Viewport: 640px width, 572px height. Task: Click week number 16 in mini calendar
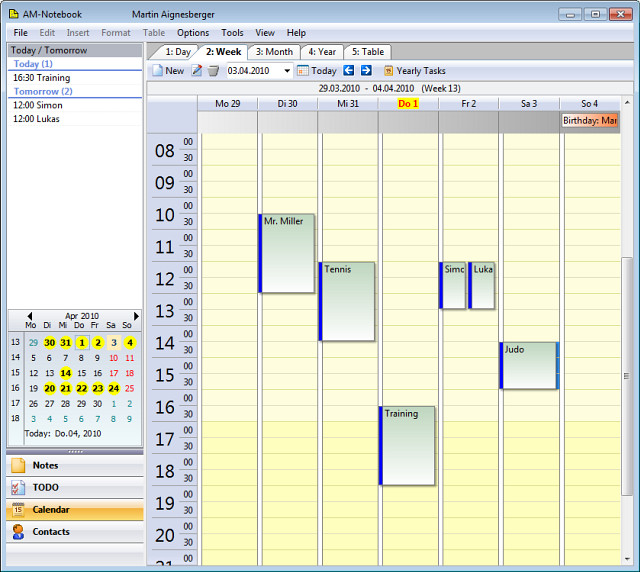pos(15,388)
